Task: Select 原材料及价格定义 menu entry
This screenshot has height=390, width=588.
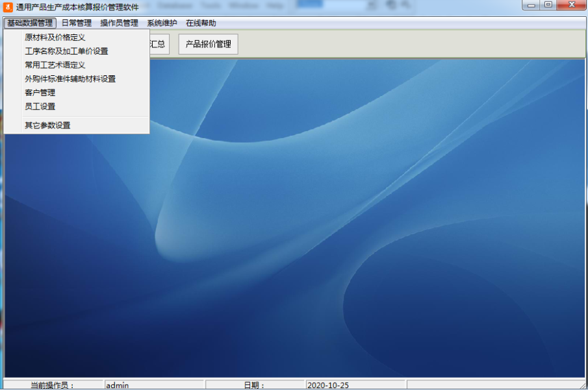Action: [77, 38]
